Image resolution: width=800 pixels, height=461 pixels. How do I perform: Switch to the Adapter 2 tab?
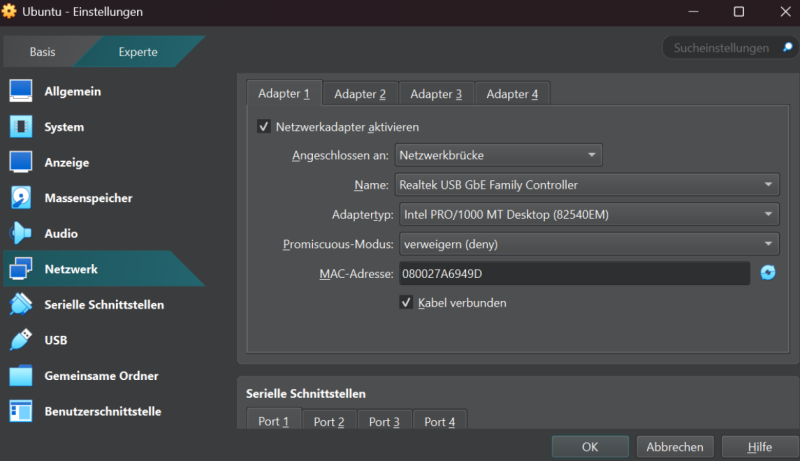360,94
